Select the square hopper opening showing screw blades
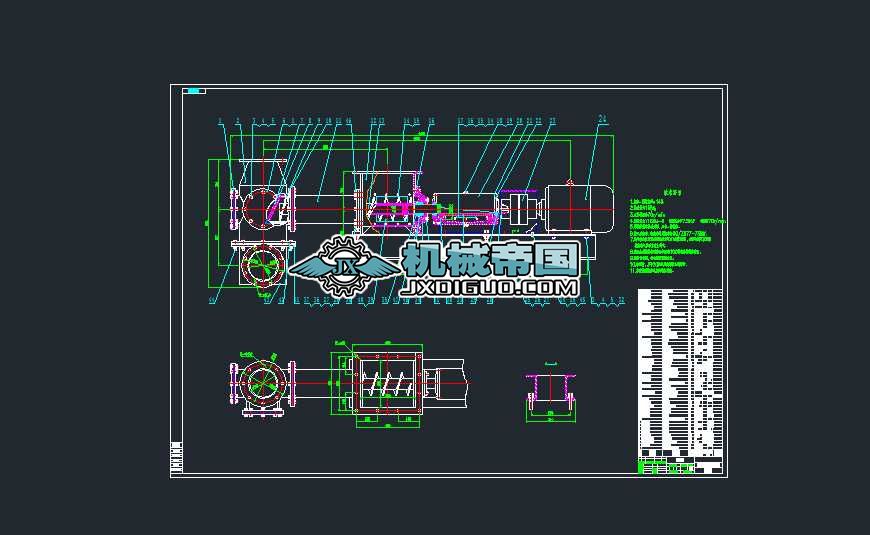 point(387,383)
